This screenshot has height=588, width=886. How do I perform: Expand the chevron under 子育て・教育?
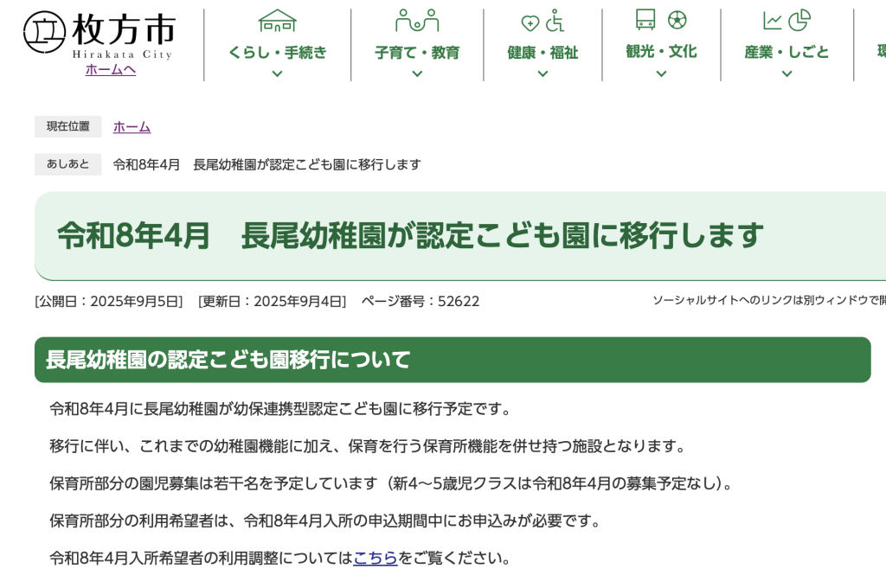[416, 74]
